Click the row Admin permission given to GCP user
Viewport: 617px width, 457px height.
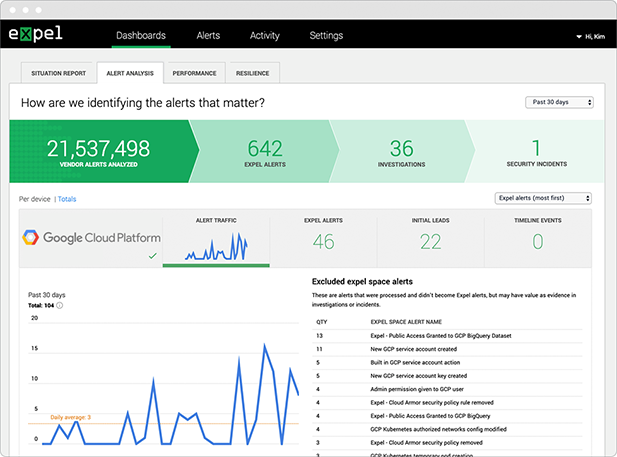coord(447,389)
